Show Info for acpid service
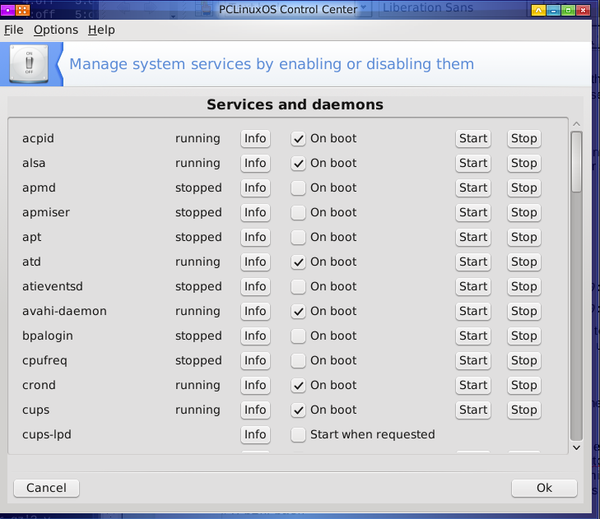600x519 pixels. 255,139
